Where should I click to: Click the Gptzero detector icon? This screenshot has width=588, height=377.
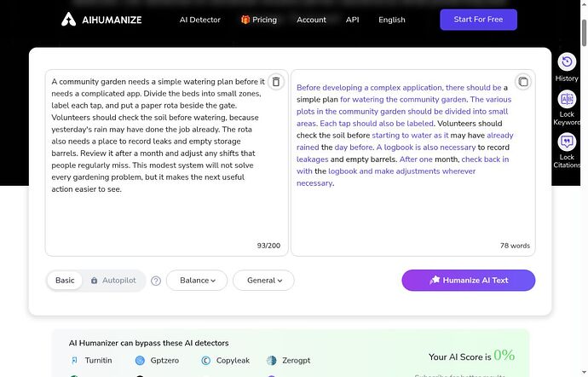(x=140, y=361)
